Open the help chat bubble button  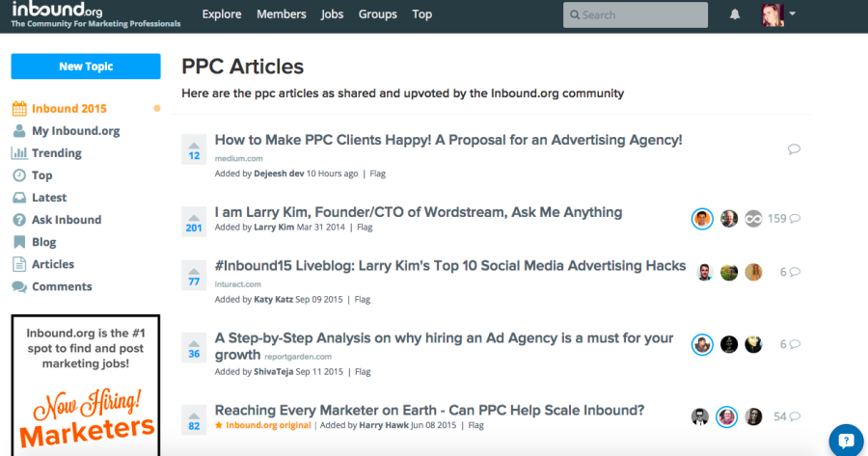(846, 441)
